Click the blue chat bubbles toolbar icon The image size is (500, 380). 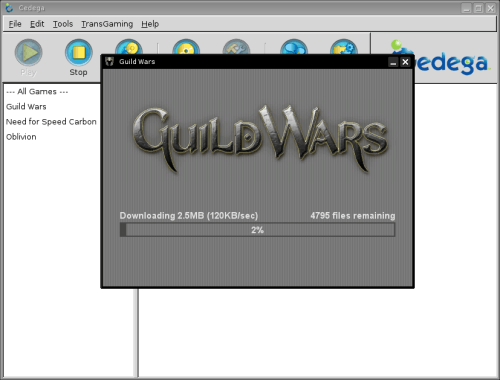click(x=294, y=47)
